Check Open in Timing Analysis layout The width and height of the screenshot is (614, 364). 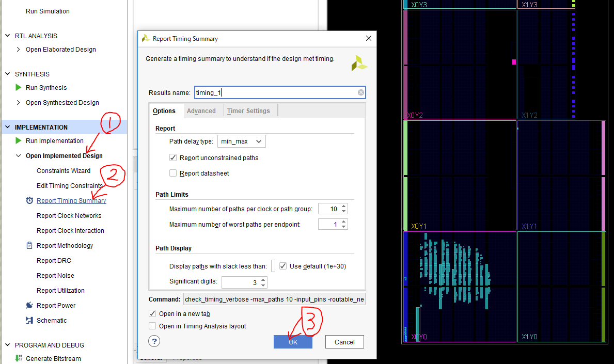point(152,326)
